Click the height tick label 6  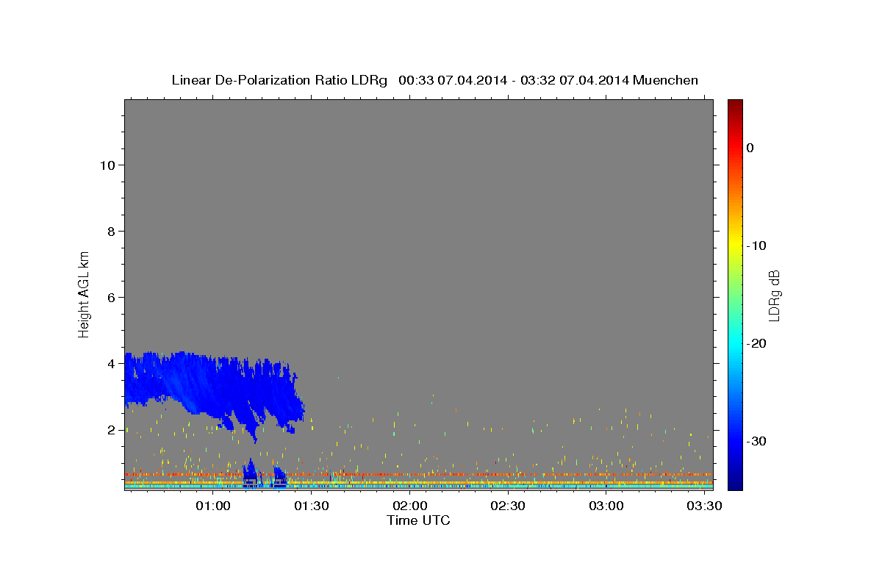pos(112,297)
